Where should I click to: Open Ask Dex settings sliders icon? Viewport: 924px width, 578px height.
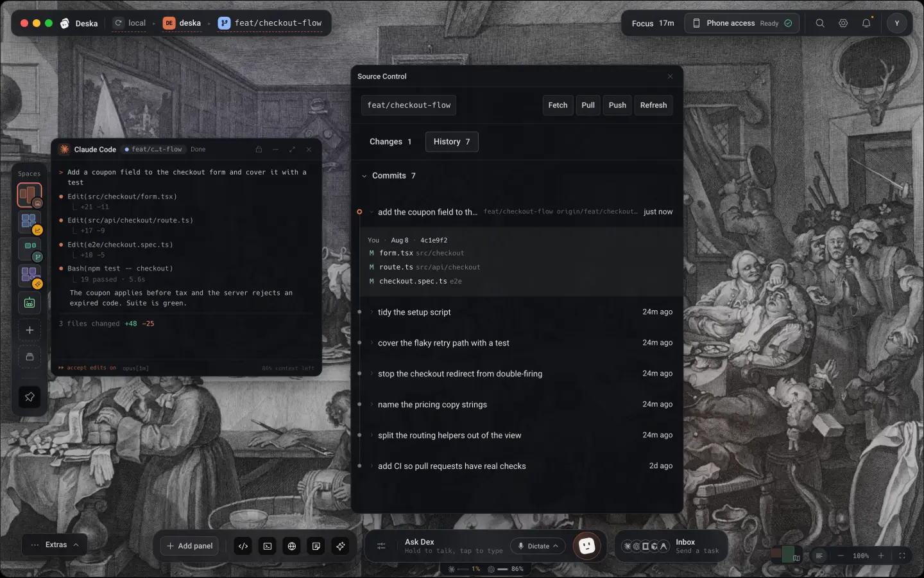pyautogui.click(x=381, y=546)
